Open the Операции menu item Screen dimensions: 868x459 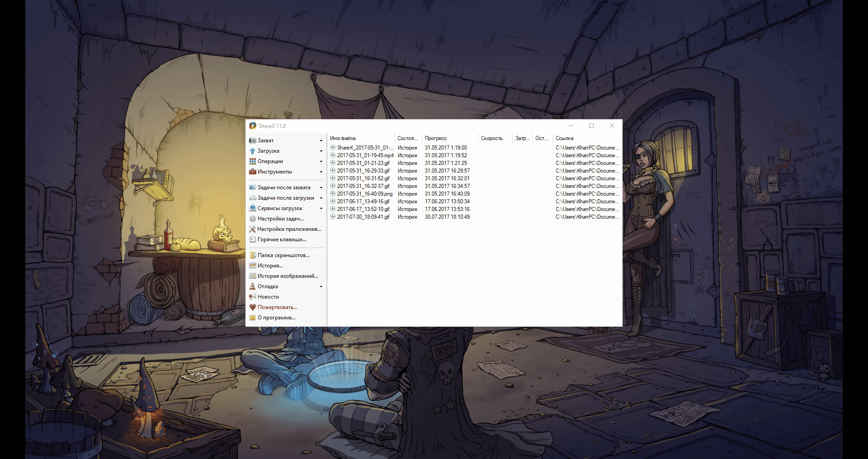click(x=286, y=161)
